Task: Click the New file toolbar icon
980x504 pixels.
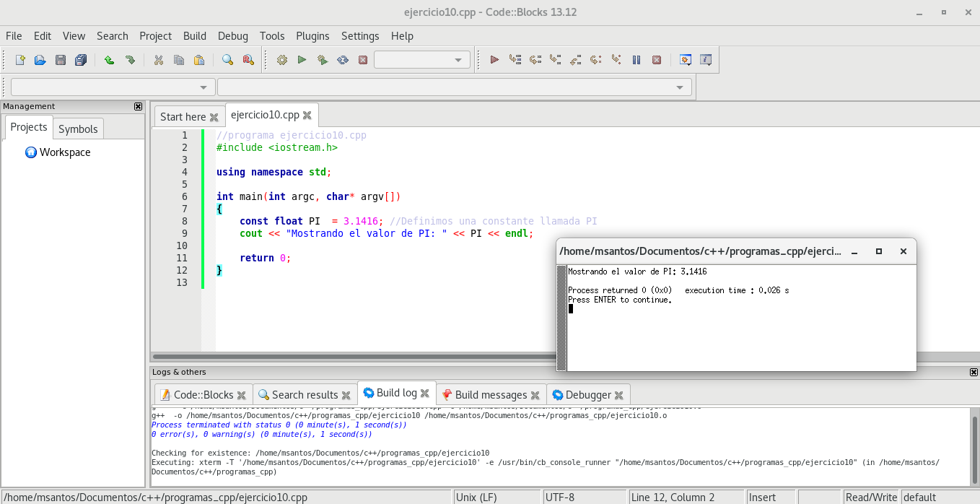Action: (20, 60)
